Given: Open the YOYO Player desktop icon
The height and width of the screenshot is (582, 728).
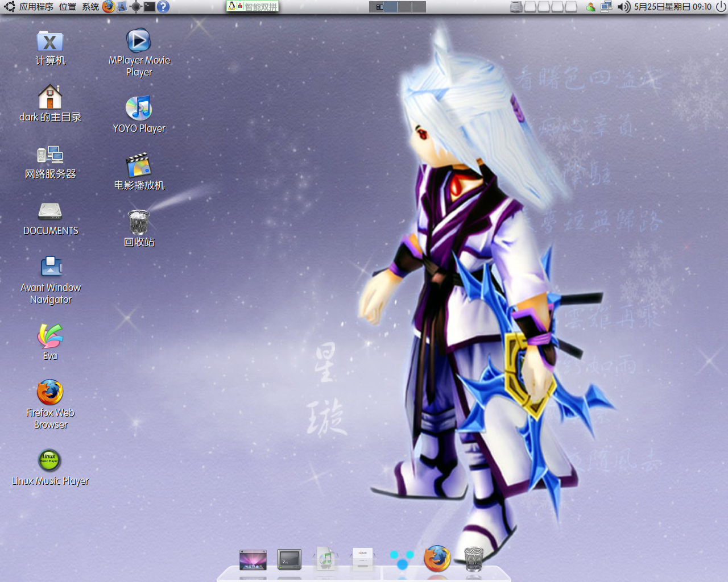Looking at the screenshot, I should (x=139, y=114).
